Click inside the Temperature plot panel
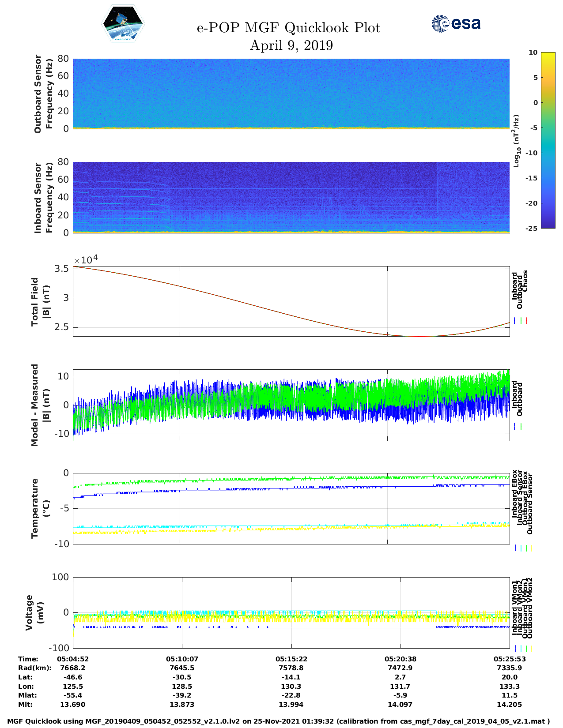This screenshot has width=563, height=728. (291, 508)
